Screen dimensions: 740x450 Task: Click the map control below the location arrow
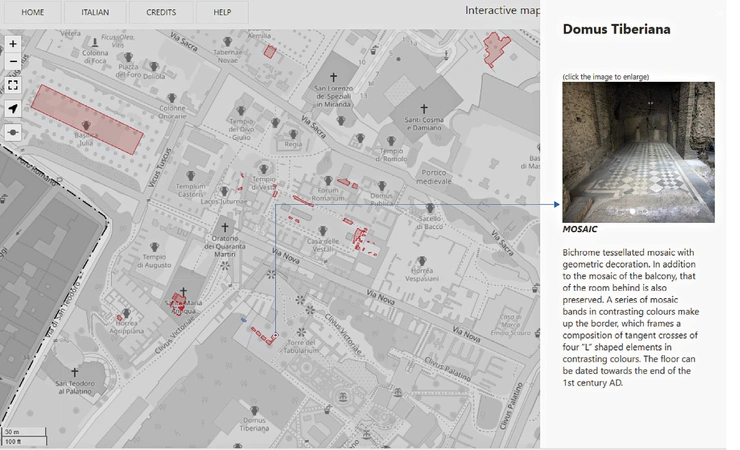pos(13,132)
